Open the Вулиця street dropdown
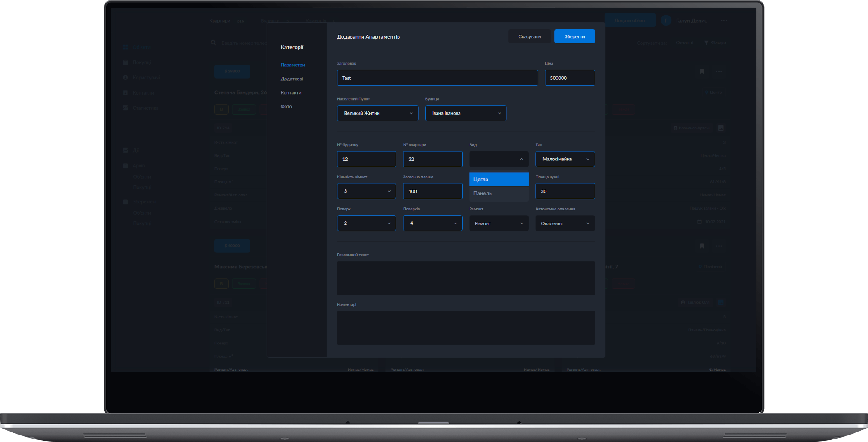The width and height of the screenshot is (868, 442). [x=465, y=113]
